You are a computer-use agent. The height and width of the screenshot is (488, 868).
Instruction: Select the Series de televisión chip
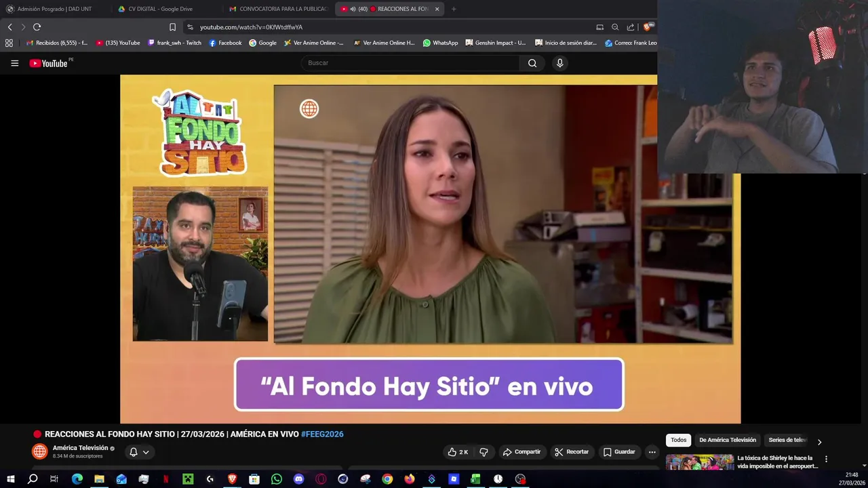[788, 440]
